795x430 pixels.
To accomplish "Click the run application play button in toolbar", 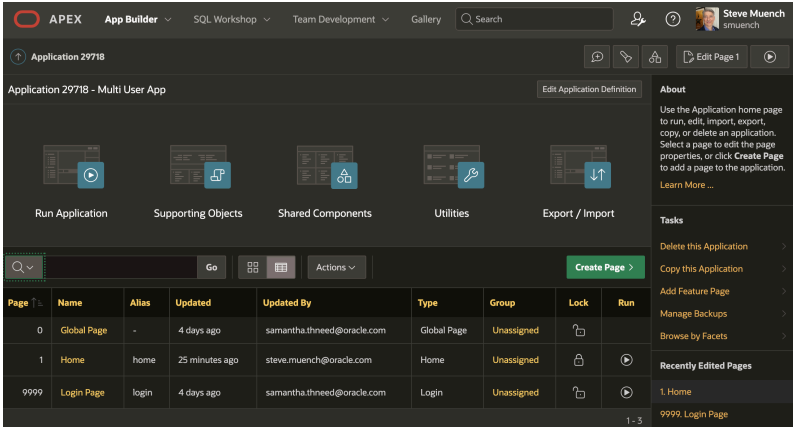I will click(770, 57).
